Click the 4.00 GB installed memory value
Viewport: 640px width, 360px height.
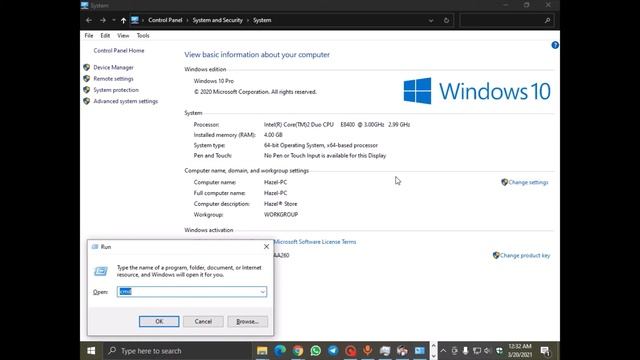coord(273,135)
